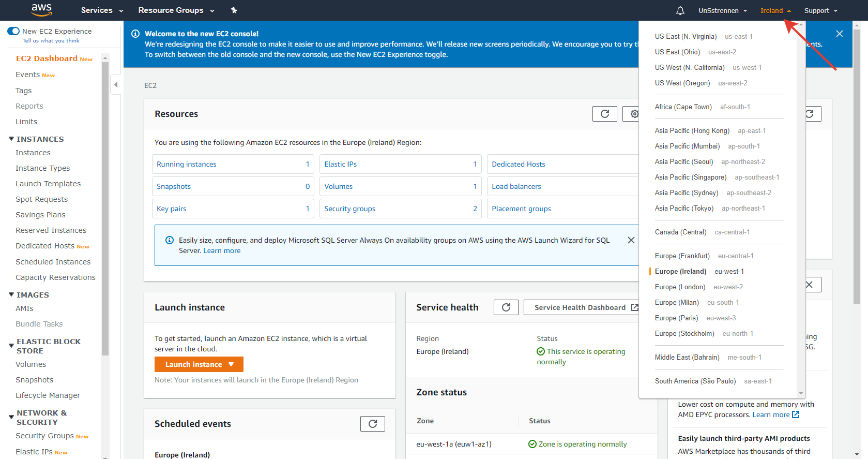Click the region list scrollbar
Screen dimensions: 868x459
coord(801,207)
